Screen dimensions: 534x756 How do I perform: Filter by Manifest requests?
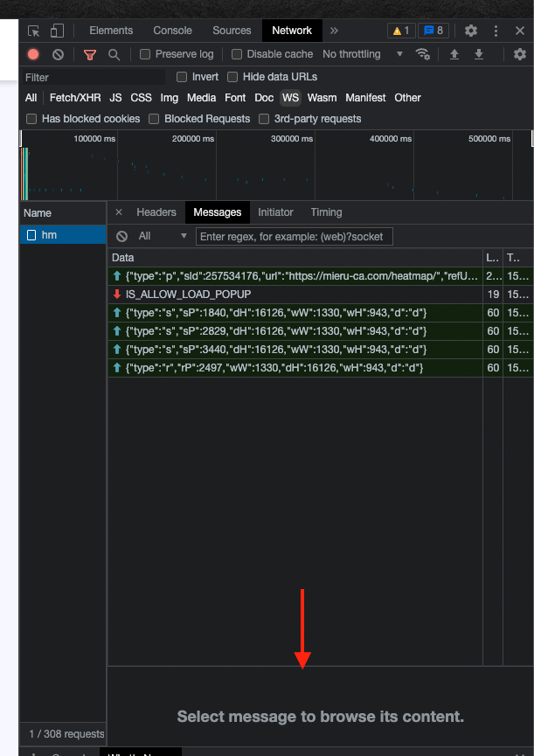[365, 98]
